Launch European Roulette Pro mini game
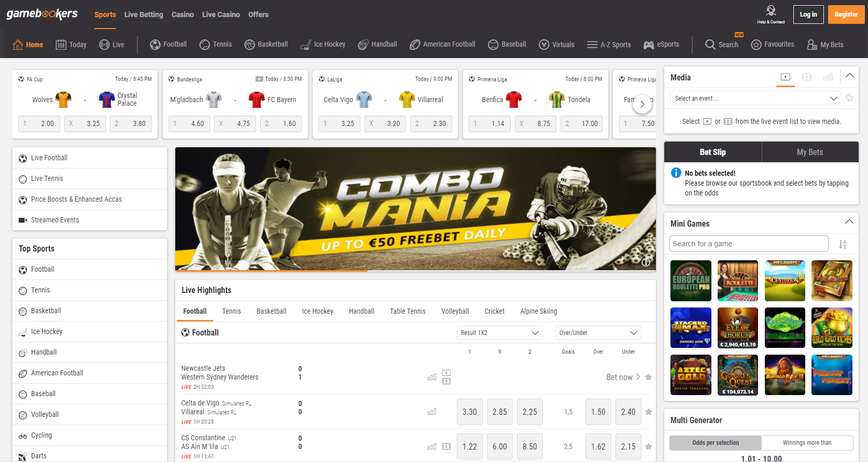This screenshot has width=868, height=462. tap(691, 281)
